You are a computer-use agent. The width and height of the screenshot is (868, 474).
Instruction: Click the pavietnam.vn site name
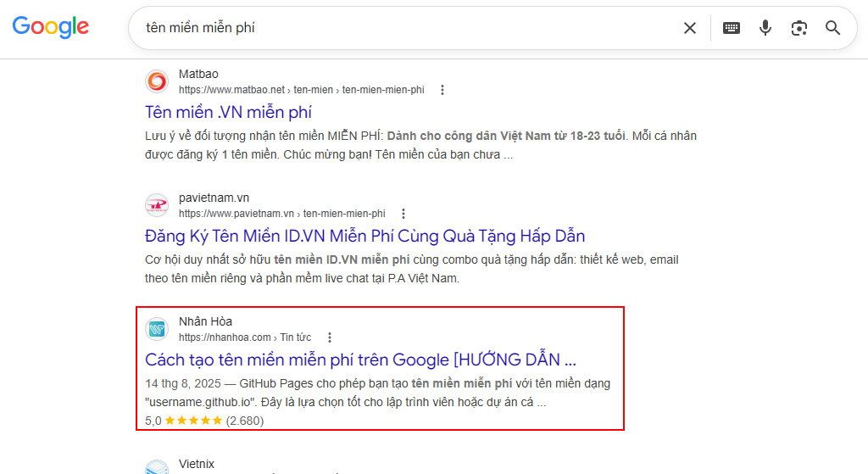pyautogui.click(x=214, y=198)
